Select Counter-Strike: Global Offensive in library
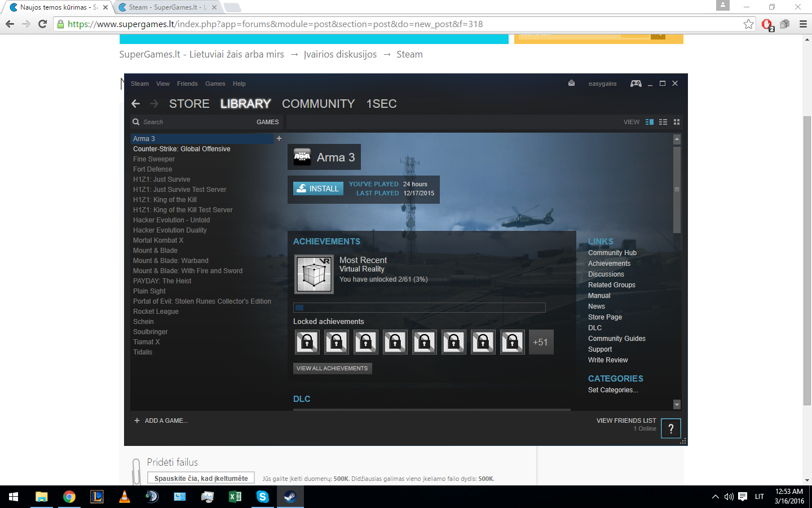812x508 pixels. pyautogui.click(x=182, y=149)
